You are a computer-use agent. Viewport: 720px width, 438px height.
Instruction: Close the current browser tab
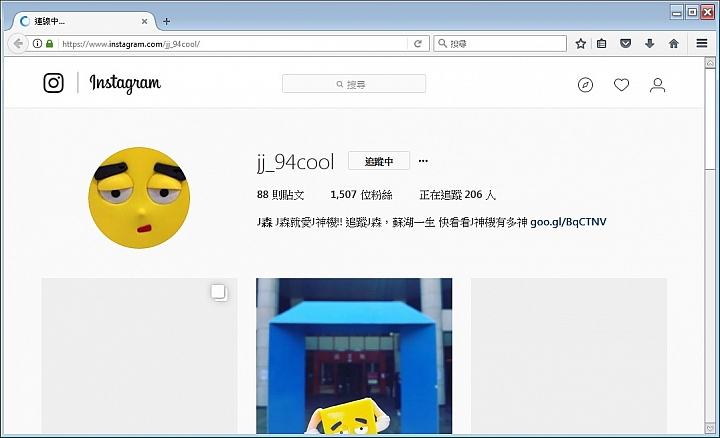click(144, 21)
